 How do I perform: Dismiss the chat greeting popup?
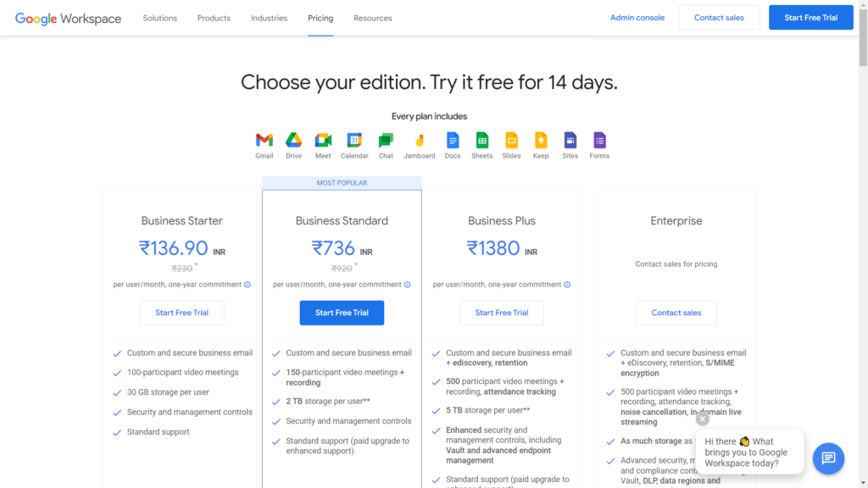click(702, 419)
